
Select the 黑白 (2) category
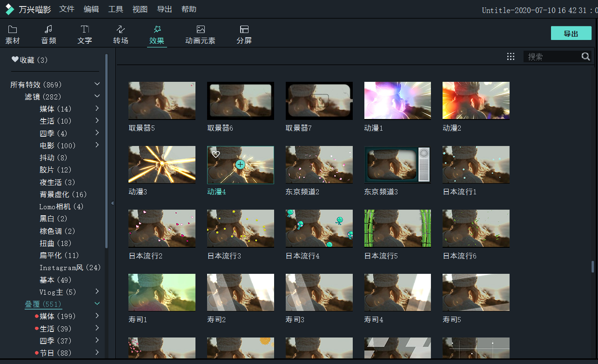pyautogui.click(x=54, y=218)
